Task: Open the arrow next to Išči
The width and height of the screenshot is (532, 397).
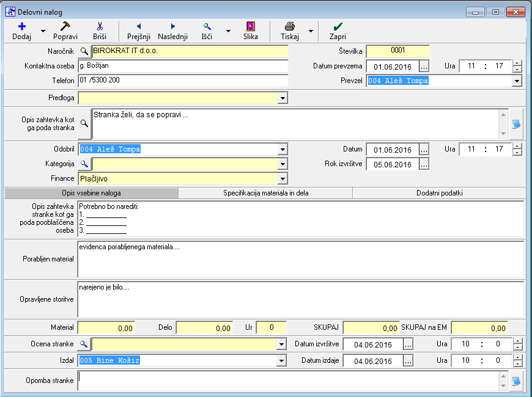Action: pyautogui.click(x=228, y=31)
